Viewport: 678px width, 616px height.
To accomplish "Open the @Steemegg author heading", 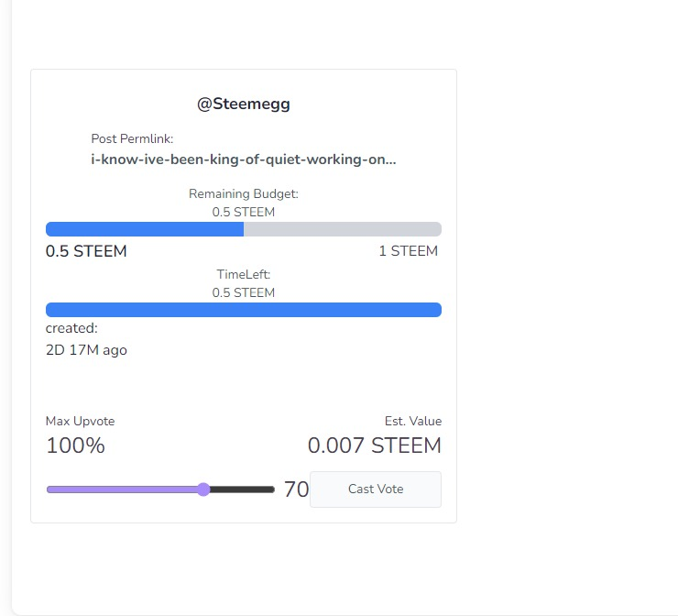I will pyautogui.click(x=244, y=104).
